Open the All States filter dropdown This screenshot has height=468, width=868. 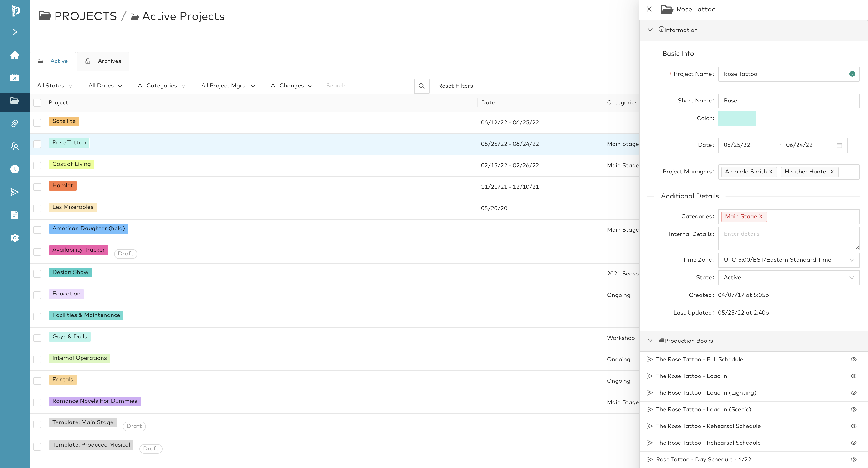55,86
